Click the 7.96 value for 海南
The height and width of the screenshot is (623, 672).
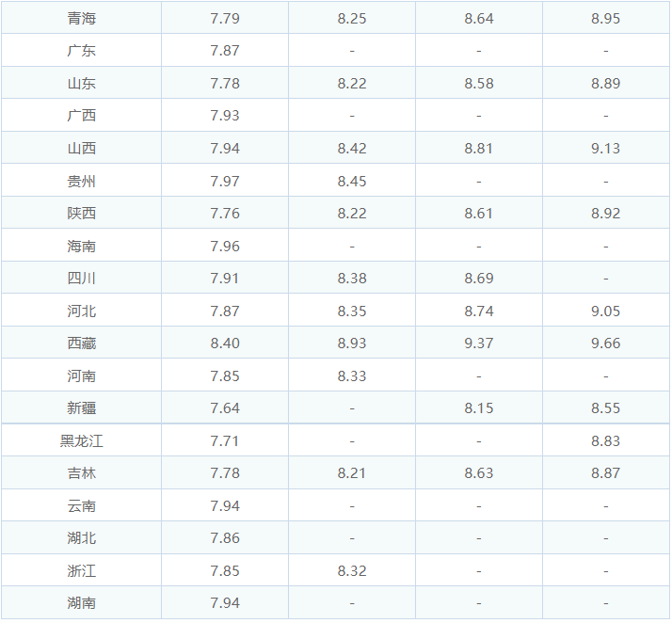(225, 247)
